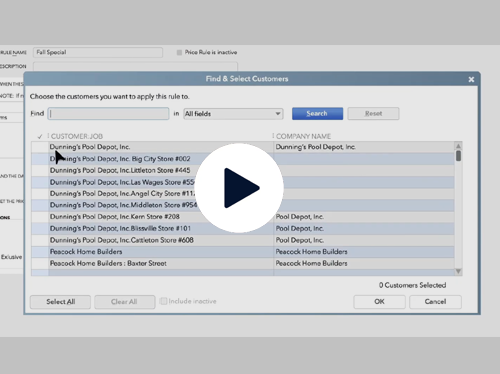Select the Peacock Home Builders : Baxter Street row

coord(243,263)
